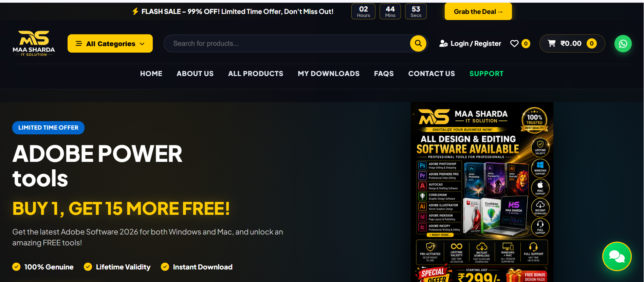
Task: Click the Instant Download checkmark icon
Action: [x=165, y=267]
